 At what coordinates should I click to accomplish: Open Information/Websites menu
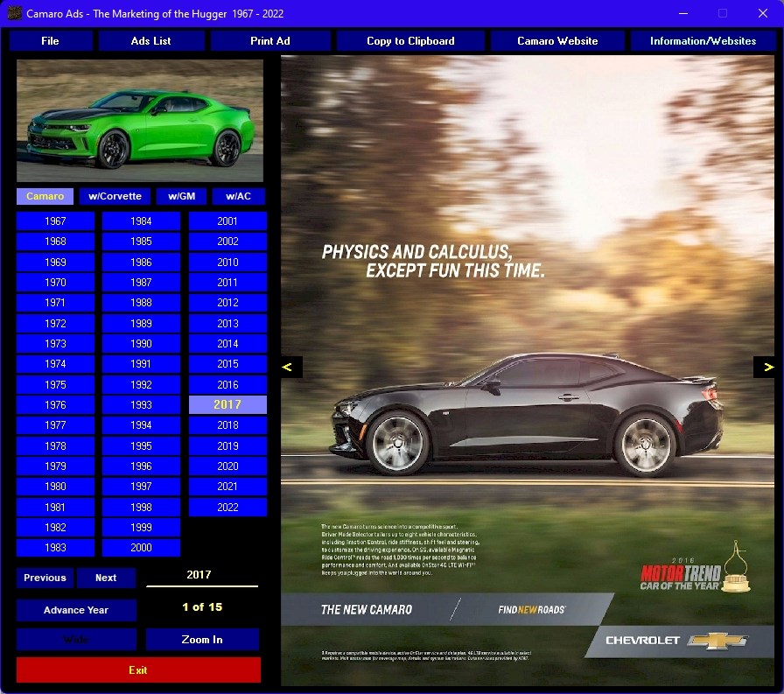[703, 41]
